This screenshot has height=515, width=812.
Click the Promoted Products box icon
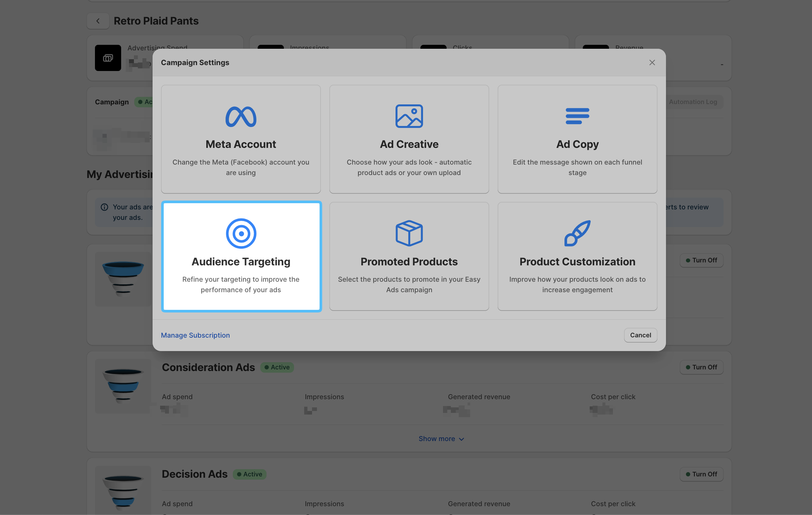coord(409,233)
